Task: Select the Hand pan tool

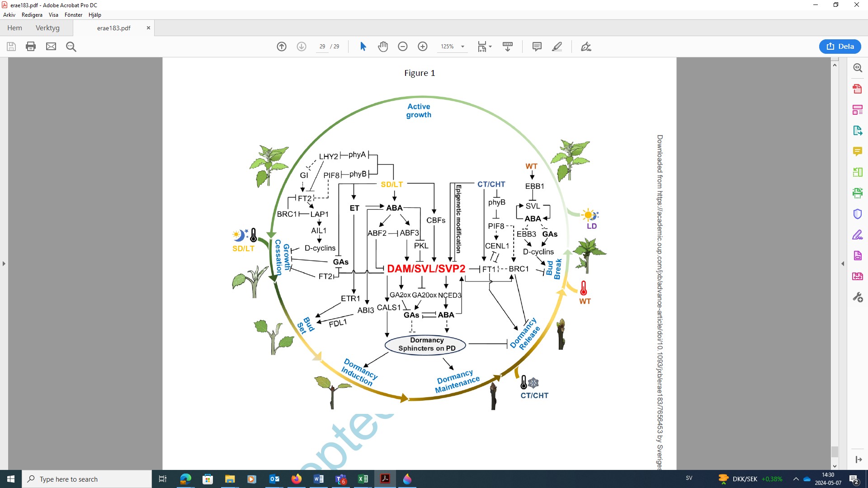Action: (383, 47)
